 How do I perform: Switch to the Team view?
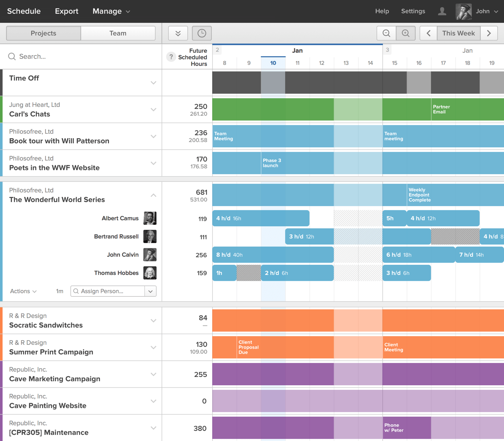tap(118, 33)
